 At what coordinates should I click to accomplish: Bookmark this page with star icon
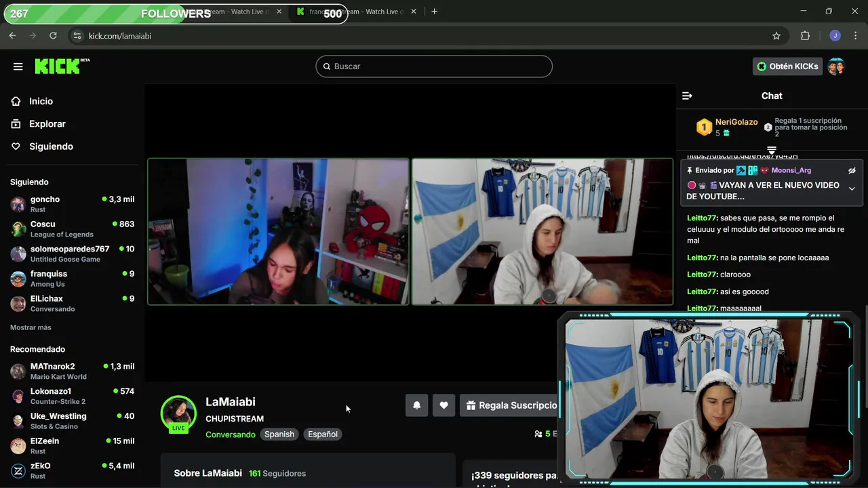(776, 36)
